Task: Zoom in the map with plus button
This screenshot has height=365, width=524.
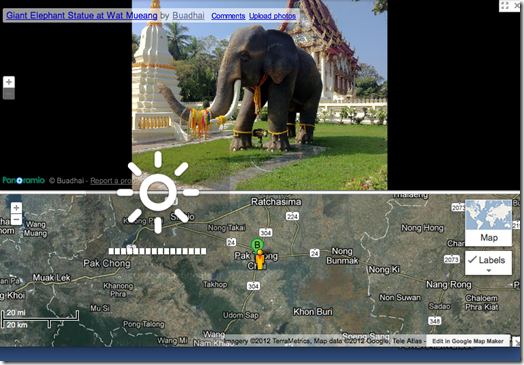Action: point(16,208)
